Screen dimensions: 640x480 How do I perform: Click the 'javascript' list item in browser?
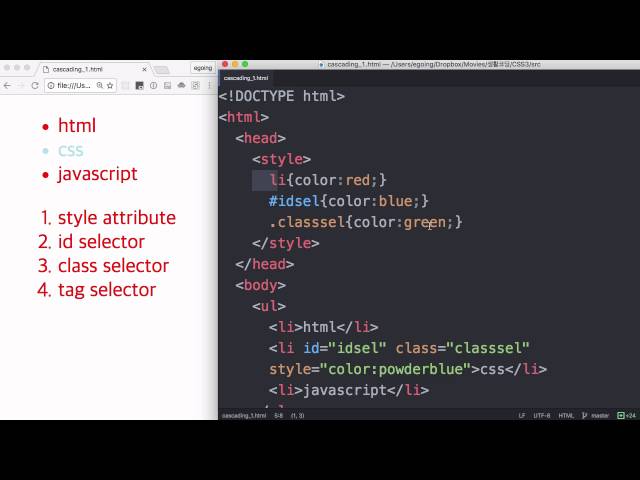pyautogui.click(x=98, y=174)
